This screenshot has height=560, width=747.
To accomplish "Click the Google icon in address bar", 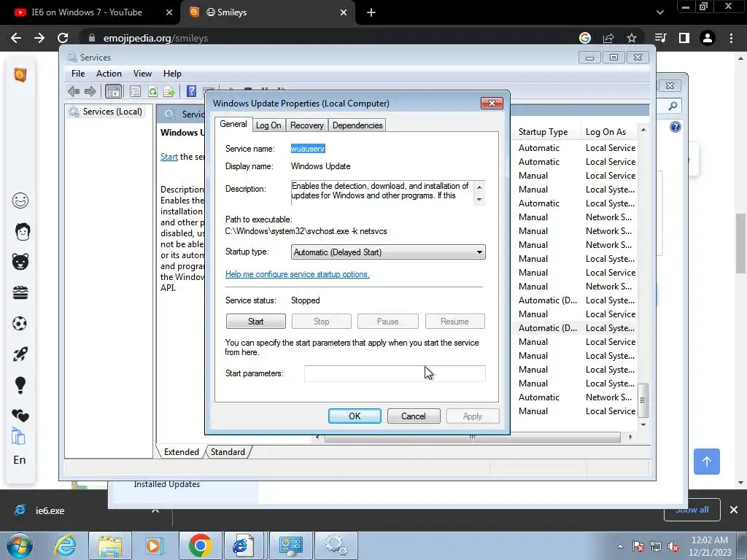I will 585,38.
